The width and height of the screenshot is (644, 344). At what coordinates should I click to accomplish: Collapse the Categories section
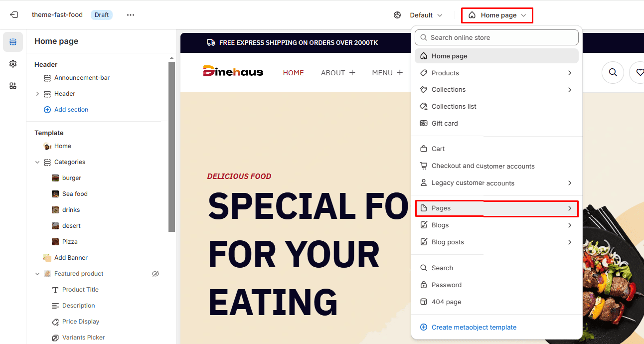click(37, 162)
